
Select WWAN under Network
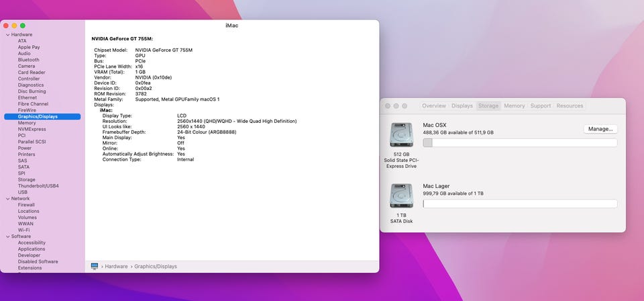pos(26,224)
